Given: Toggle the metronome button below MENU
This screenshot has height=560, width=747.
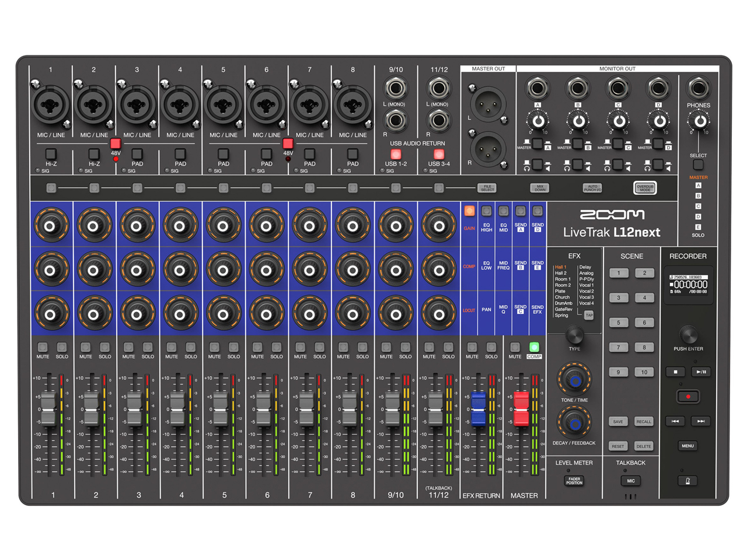Looking at the screenshot, I should point(688,481).
